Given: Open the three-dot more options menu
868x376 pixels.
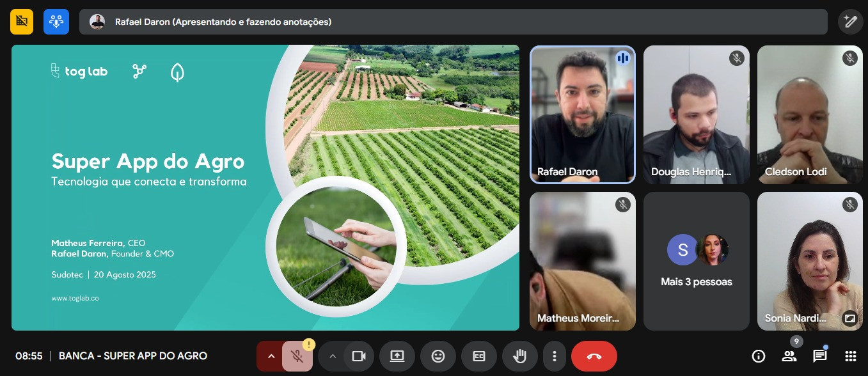Looking at the screenshot, I should coord(555,356).
